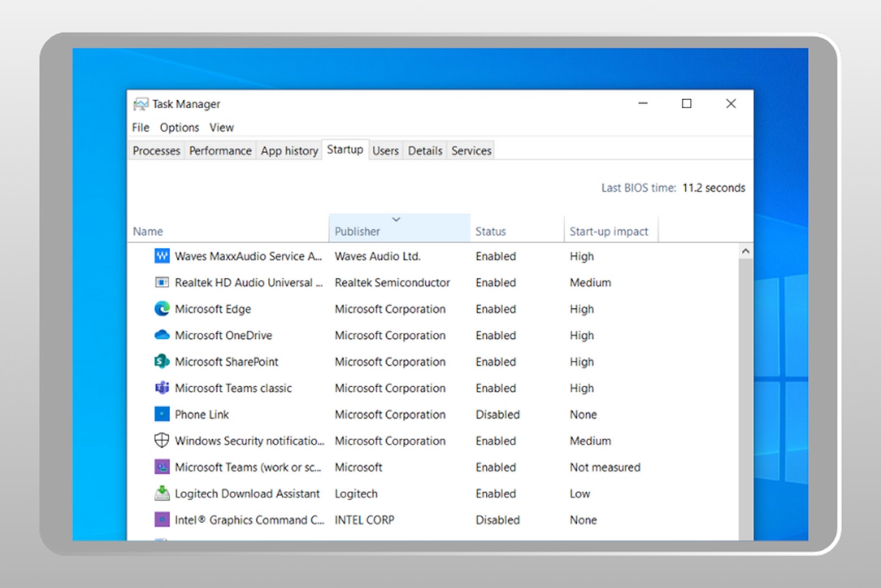Screen dimensions: 881x588
Task: Switch to the Performance tab
Action: 220,151
